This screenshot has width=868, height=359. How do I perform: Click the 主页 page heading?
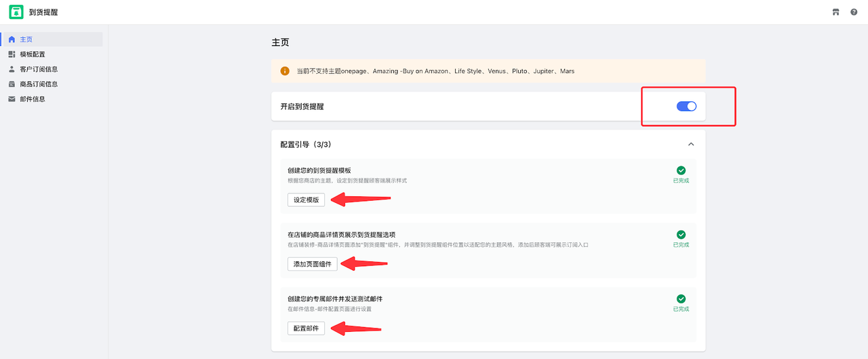[x=280, y=42]
